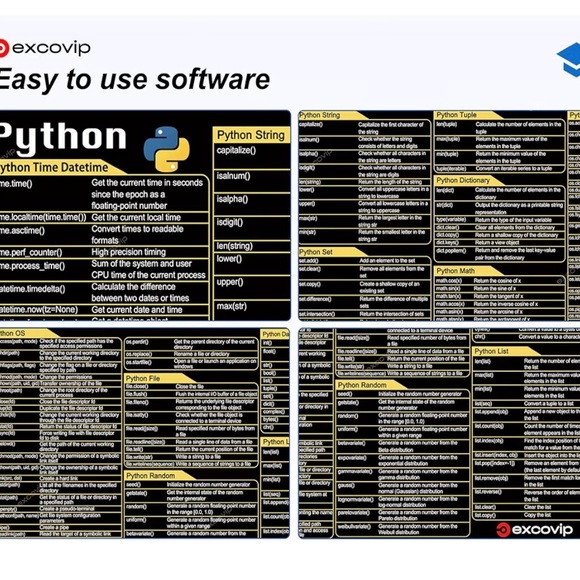Click the blue graduation cap icon
This screenshot has width=580, height=580.
point(569,60)
